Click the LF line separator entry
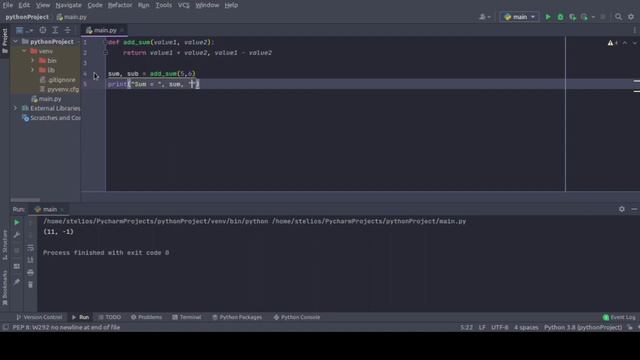Viewport: 640px width, 360px height. (482, 327)
